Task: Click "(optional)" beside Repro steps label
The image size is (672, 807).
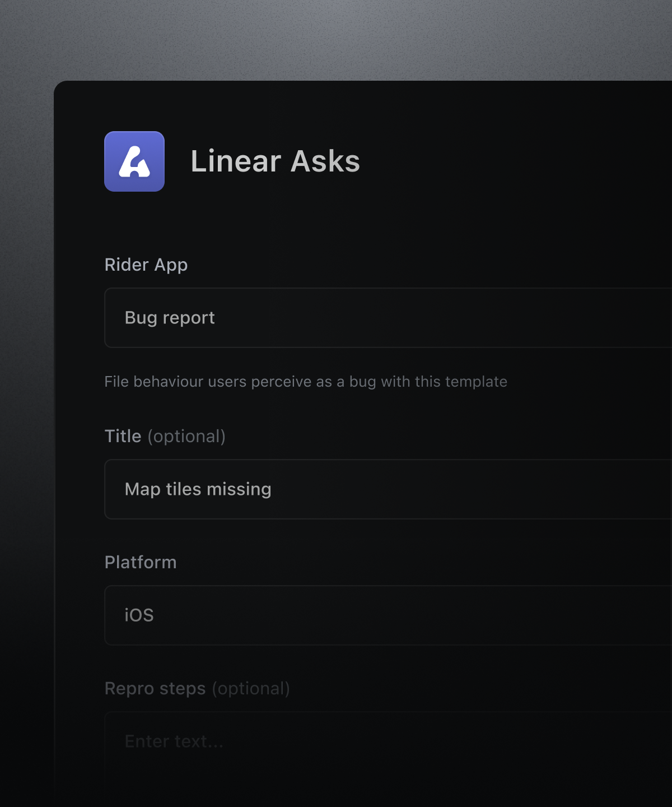Action: (251, 688)
